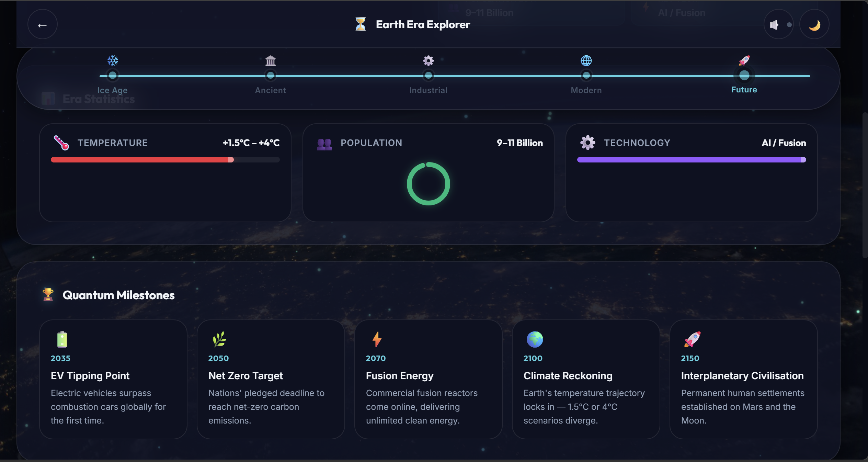Image resolution: width=868 pixels, height=462 pixels.
Task: Select the Ancient temple icon
Action: (x=271, y=61)
